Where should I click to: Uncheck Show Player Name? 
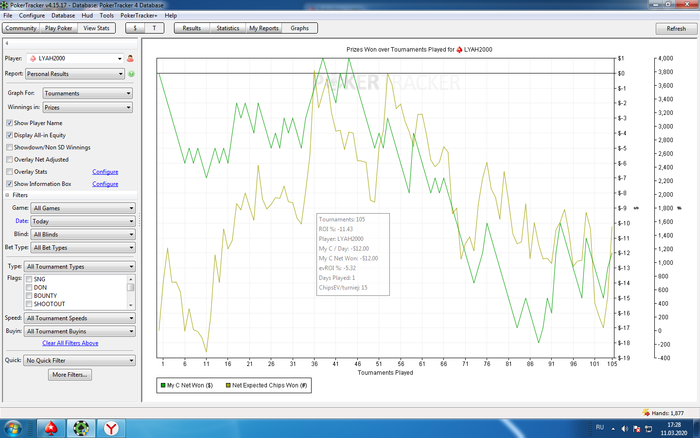coord(10,122)
